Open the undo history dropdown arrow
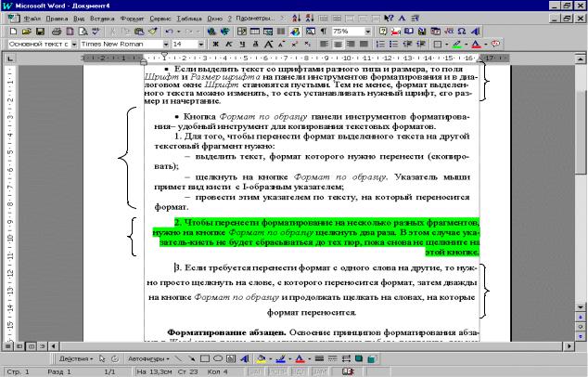 (x=179, y=32)
